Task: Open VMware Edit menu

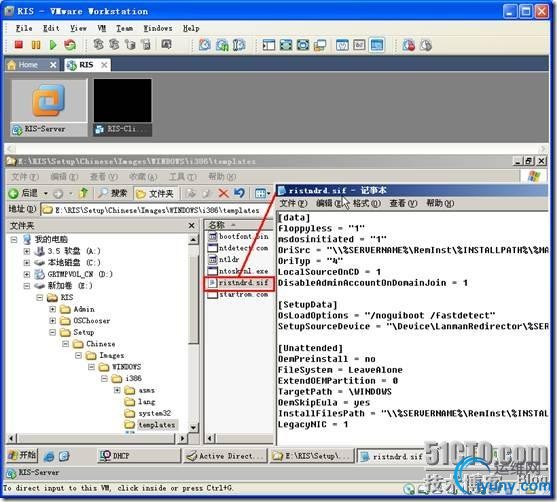Action: 51,28
